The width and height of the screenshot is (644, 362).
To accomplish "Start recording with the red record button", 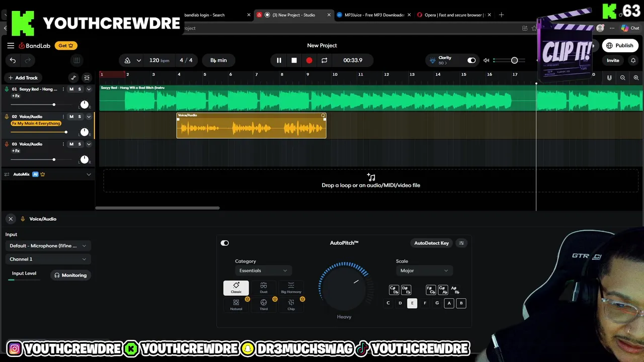I will (x=309, y=60).
